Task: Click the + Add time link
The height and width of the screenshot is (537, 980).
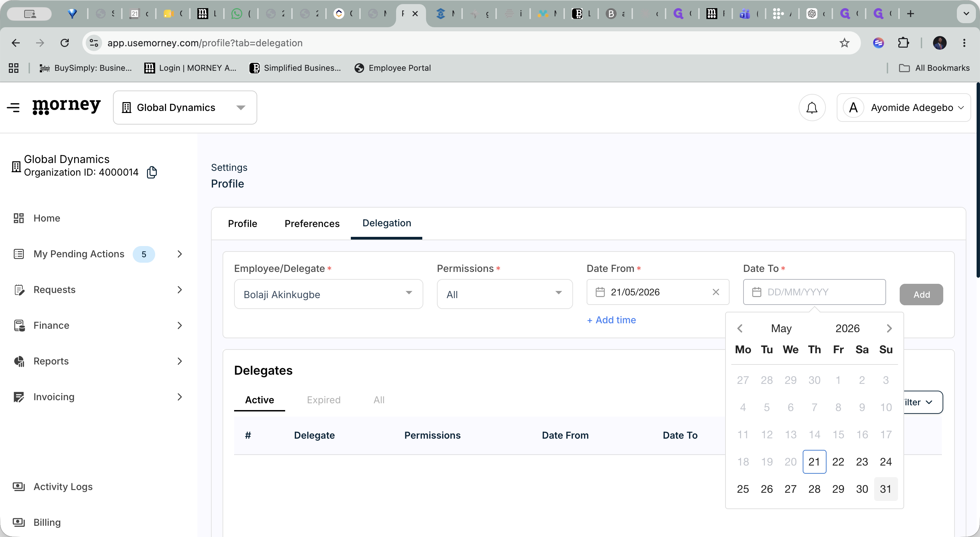Action: coord(611,320)
